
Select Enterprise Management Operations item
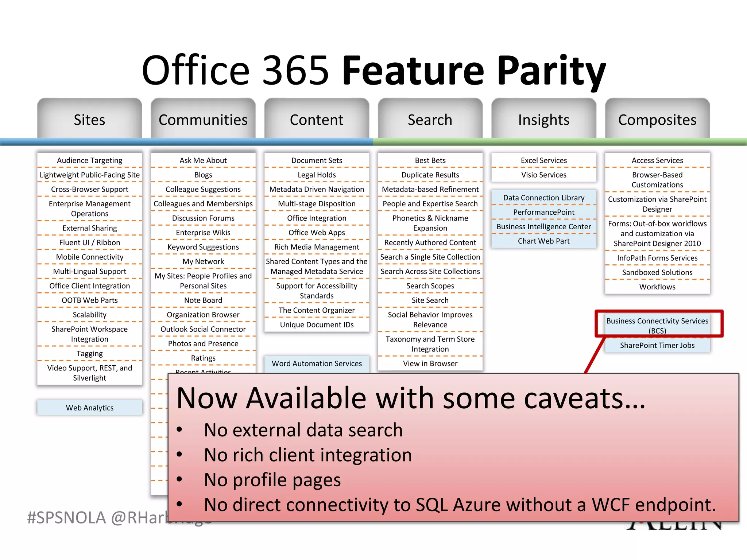[90, 209]
